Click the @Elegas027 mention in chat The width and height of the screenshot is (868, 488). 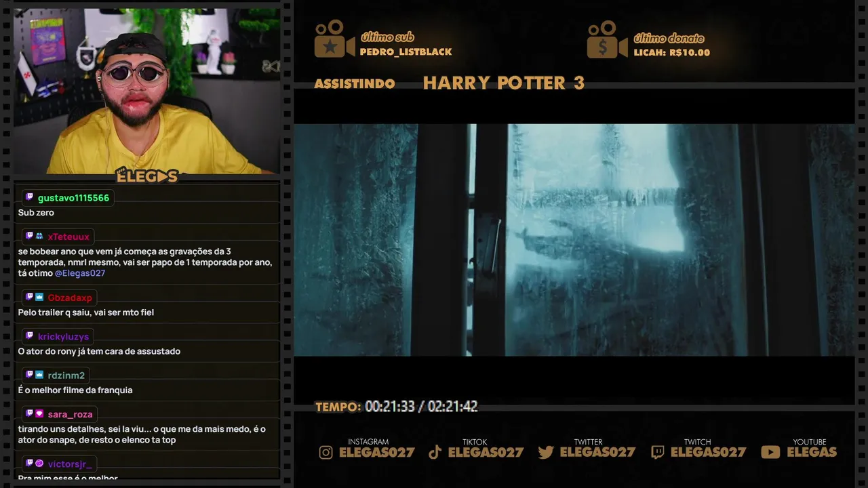80,273
